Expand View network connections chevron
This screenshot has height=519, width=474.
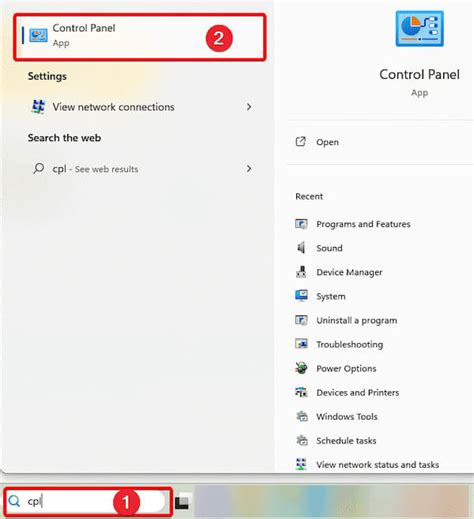(249, 107)
